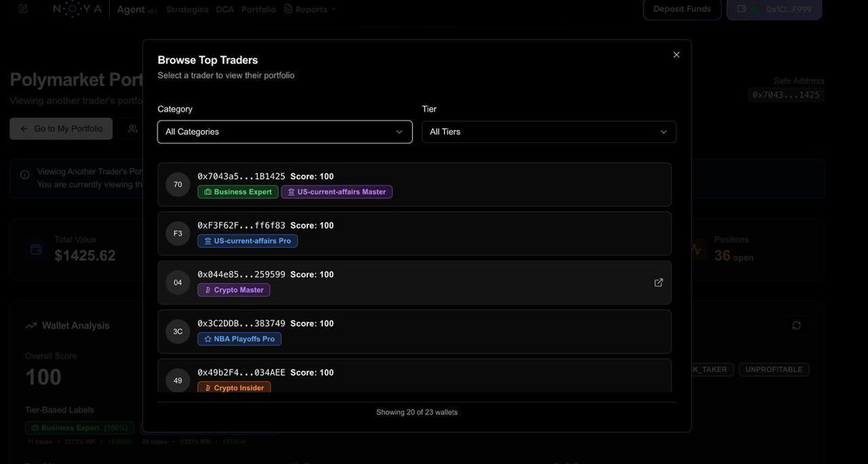This screenshot has width=868, height=464.
Task: Select the NBA Playoffs Pro badge
Action: [x=239, y=338]
